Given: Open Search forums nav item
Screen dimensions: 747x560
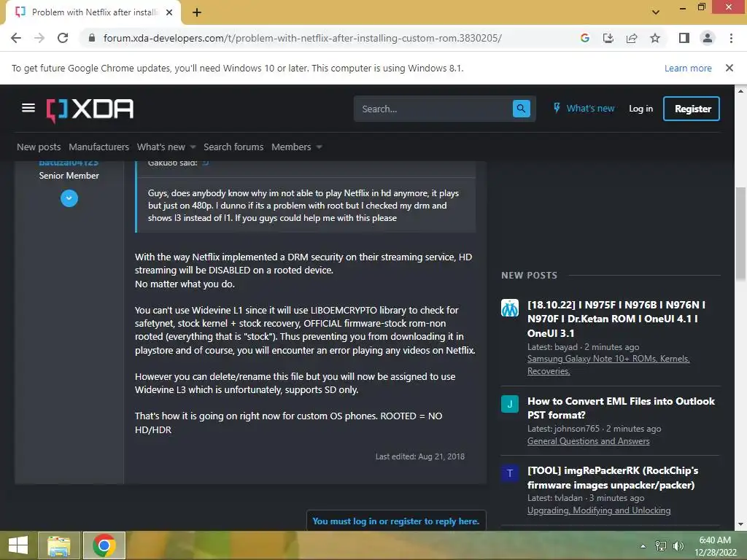Looking at the screenshot, I should coord(233,147).
